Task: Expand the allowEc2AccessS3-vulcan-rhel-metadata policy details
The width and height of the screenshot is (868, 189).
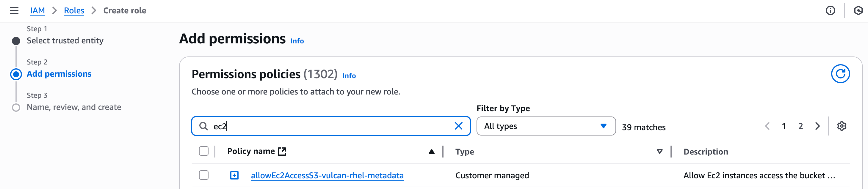Action: click(234, 175)
